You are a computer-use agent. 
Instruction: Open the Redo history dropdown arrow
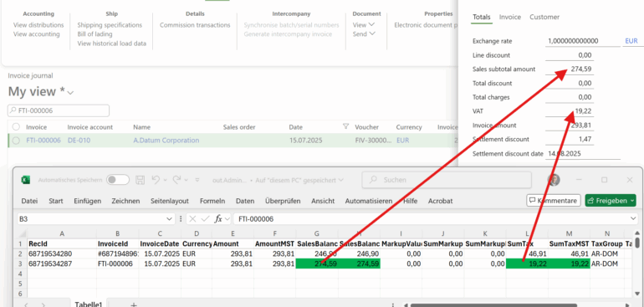(187, 180)
